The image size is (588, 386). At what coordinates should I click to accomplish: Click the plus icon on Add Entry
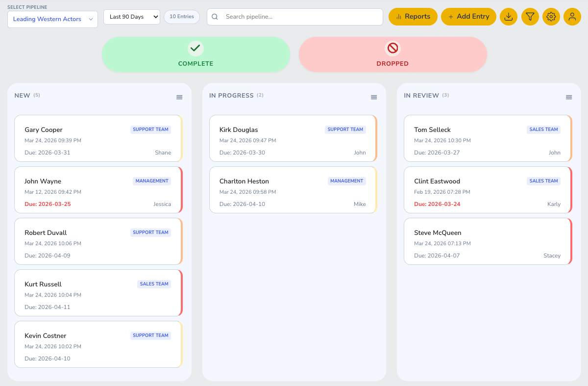(451, 16)
